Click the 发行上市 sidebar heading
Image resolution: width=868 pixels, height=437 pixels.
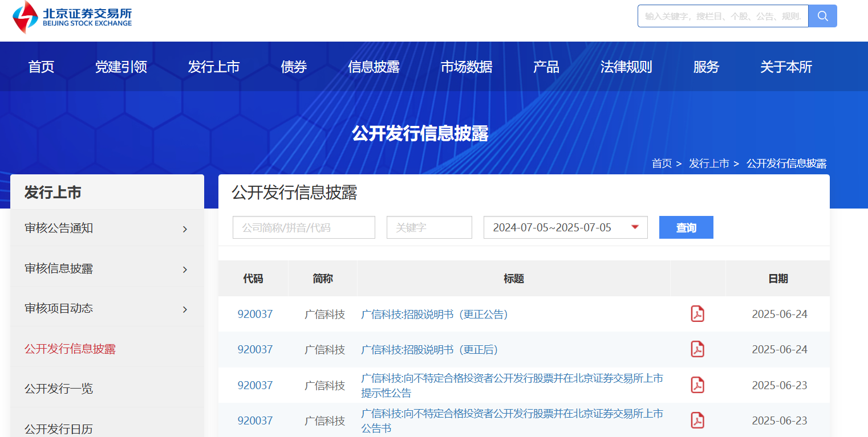click(x=52, y=193)
